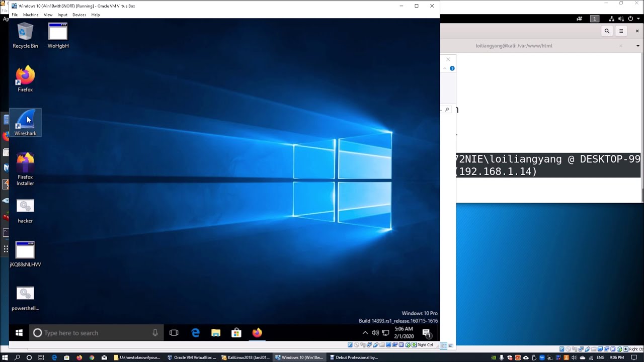Open Chrome from host taskbar
This screenshot has width=644, height=362.
point(92,357)
